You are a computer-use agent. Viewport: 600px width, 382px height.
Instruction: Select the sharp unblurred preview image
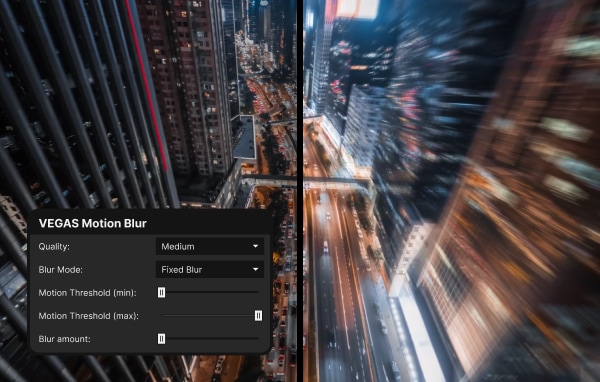pos(148,103)
